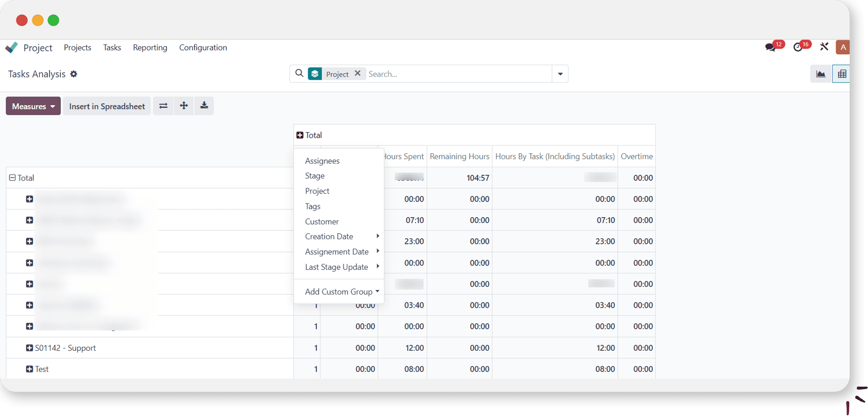Screen dimensions: 868x416
Task: Open the activities clock icon
Action: coord(798,48)
